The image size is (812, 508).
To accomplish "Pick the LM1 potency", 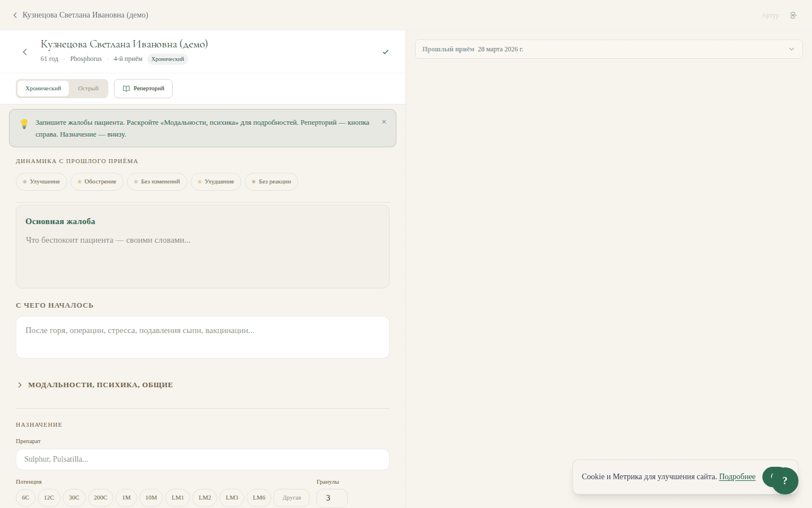I will [178, 498].
